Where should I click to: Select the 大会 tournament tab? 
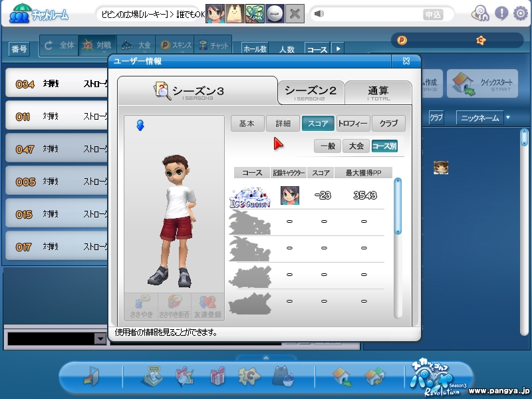click(x=136, y=45)
